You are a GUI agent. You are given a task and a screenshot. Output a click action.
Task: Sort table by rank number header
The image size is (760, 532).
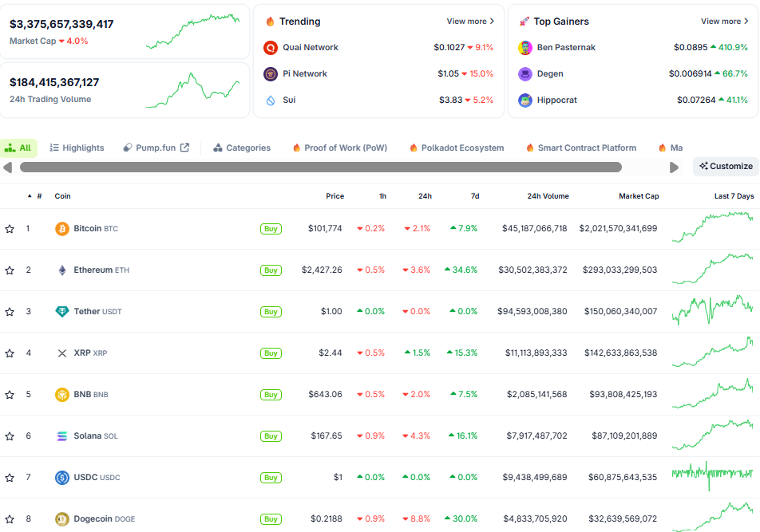[38, 196]
